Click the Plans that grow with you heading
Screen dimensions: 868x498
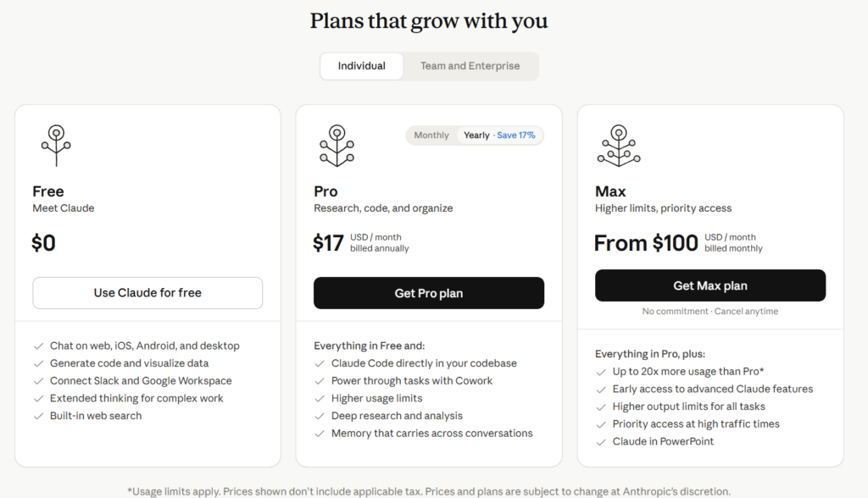[x=429, y=20]
